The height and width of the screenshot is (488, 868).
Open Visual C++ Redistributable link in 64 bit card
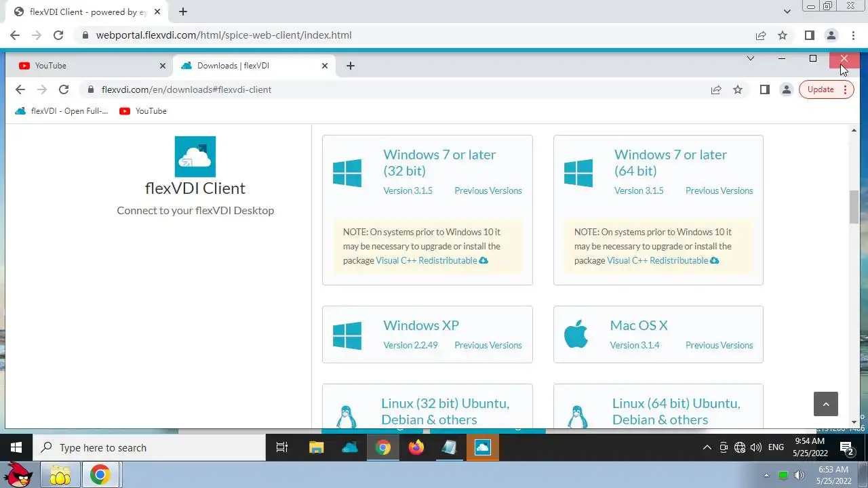pos(663,260)
